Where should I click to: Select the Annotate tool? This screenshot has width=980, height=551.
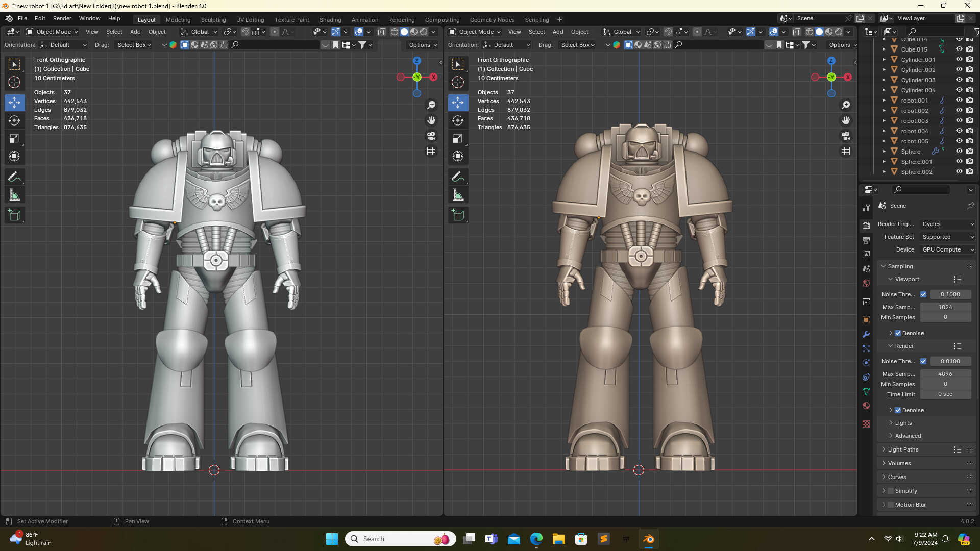click(14, 176)
